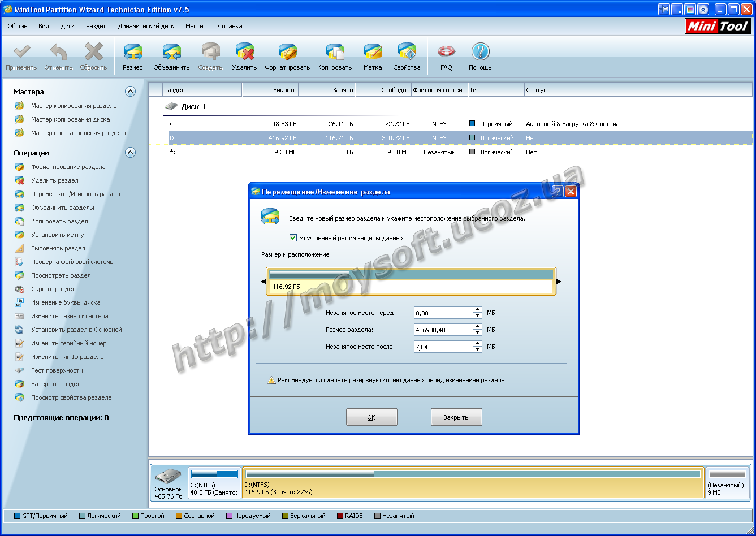This screenshot has width=756, height=536.
Task: Open the Диск menu
Action: (68, 26)
